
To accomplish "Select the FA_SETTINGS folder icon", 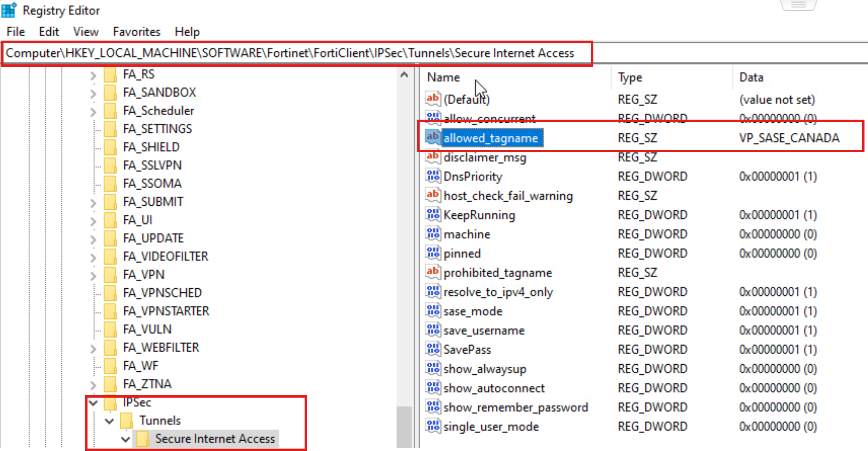I will pos(110,129).
